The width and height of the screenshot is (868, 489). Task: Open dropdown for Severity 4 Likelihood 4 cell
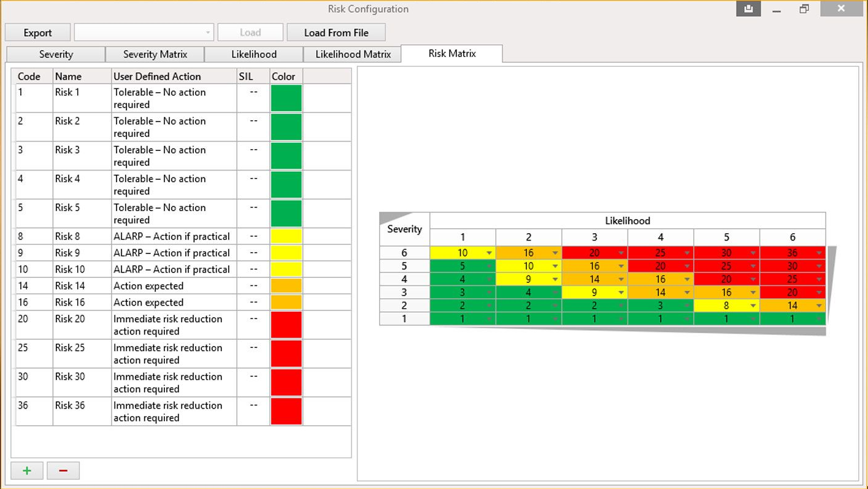click(687, 280)
